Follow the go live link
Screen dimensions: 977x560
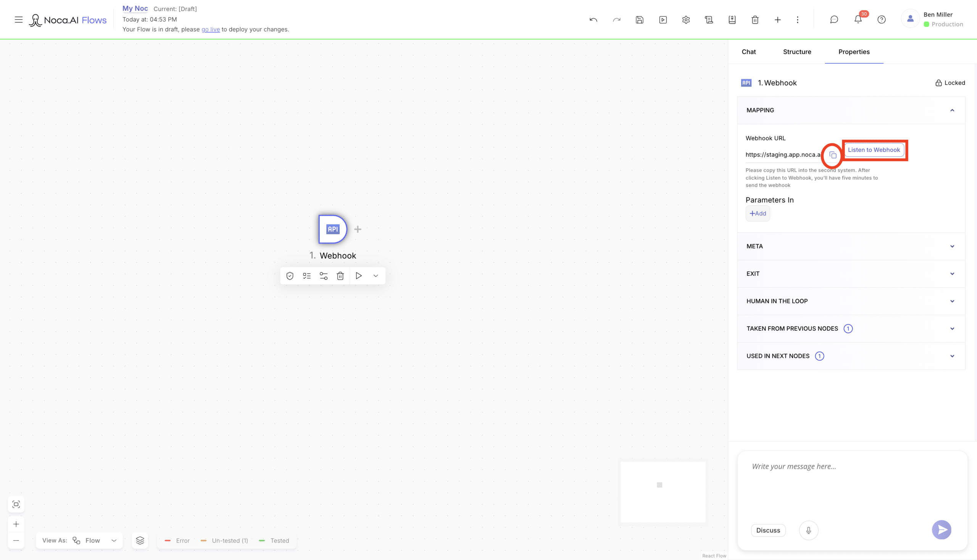[x=211, y=29]
